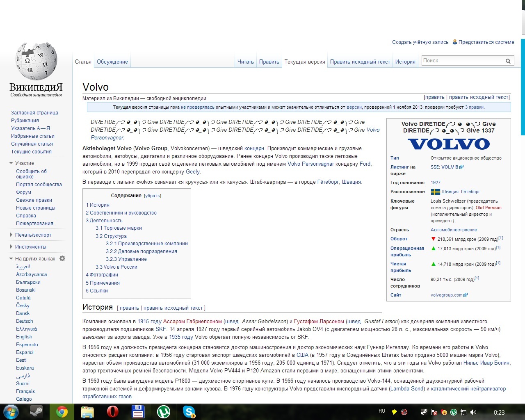This screenshot has height=420, width=525.
Task: Open the Гётеборг link in intro paragraph
Action: point(329,182)
